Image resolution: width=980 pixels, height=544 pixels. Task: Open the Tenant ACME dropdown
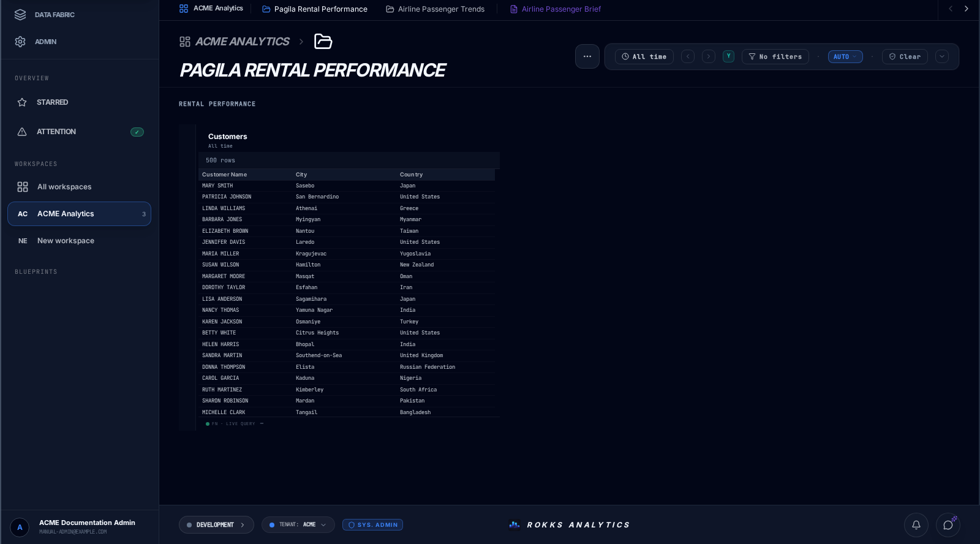(x=298, y=525)
